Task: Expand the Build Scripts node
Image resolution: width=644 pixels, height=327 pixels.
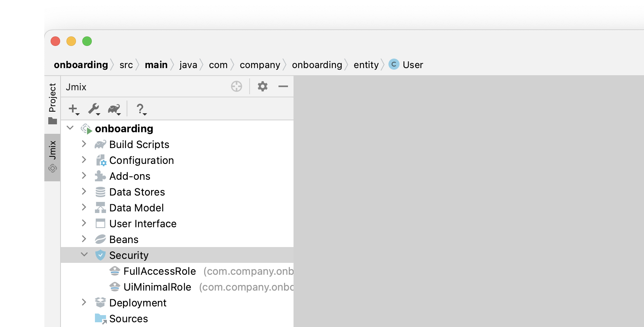Action: coord(84,144)
